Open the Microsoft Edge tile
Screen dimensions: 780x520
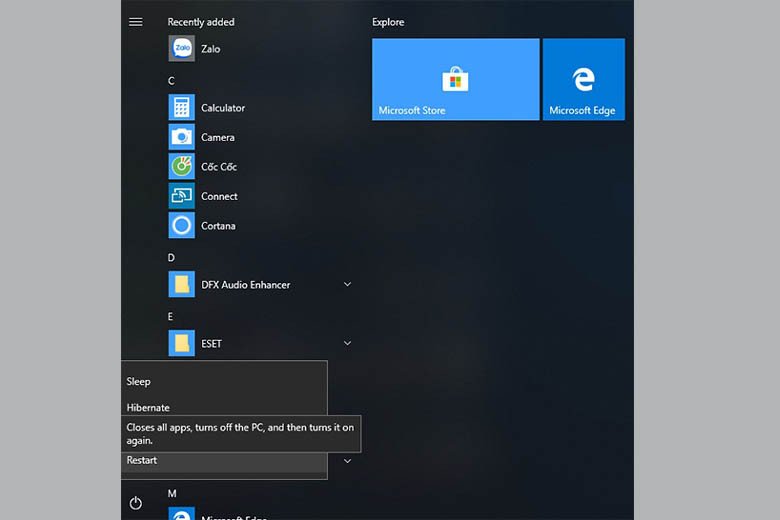point(584,79)
